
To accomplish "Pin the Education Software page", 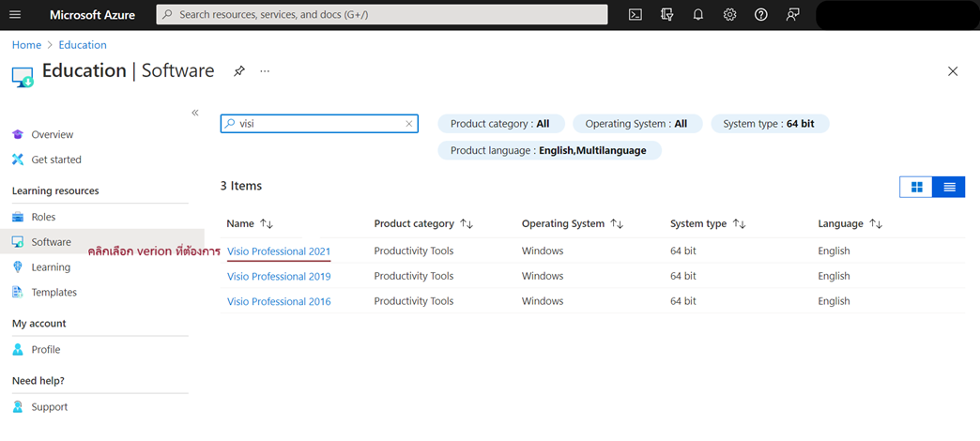I will [x=239, y=71].
